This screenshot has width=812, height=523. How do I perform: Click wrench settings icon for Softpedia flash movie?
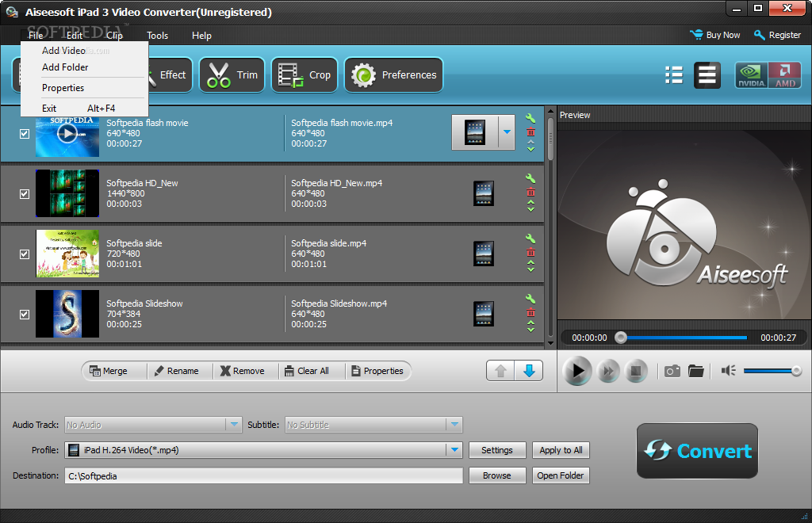pyautogui.click(x=530, y=118)
